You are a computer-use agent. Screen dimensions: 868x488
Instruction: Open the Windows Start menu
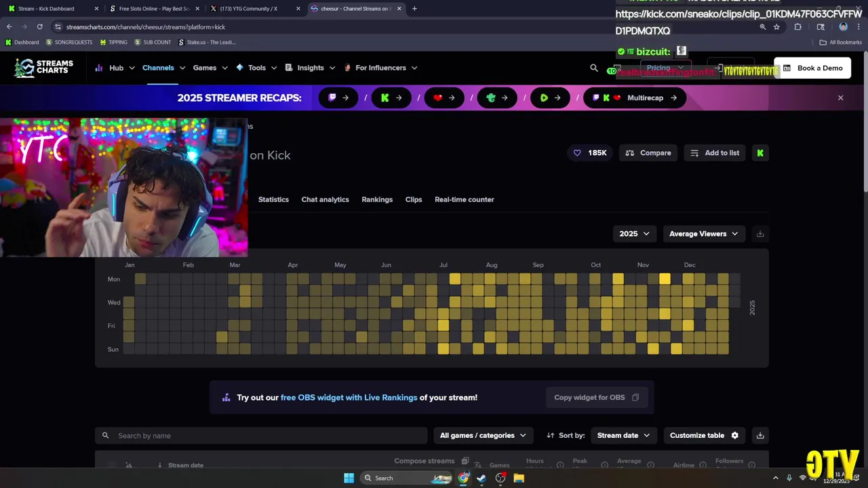point(349,478)
